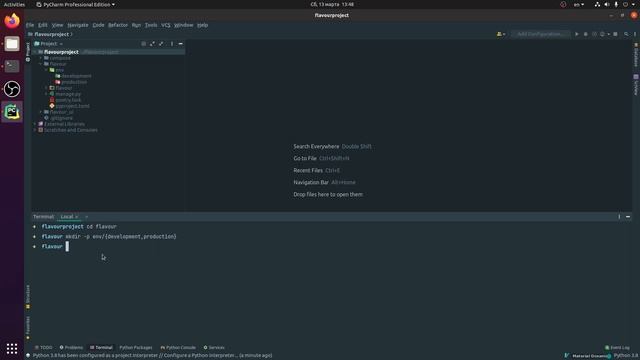Viewport: 640px width, 360px height.
Task: Open the Tools menu
Action: [x=151, y=25]
